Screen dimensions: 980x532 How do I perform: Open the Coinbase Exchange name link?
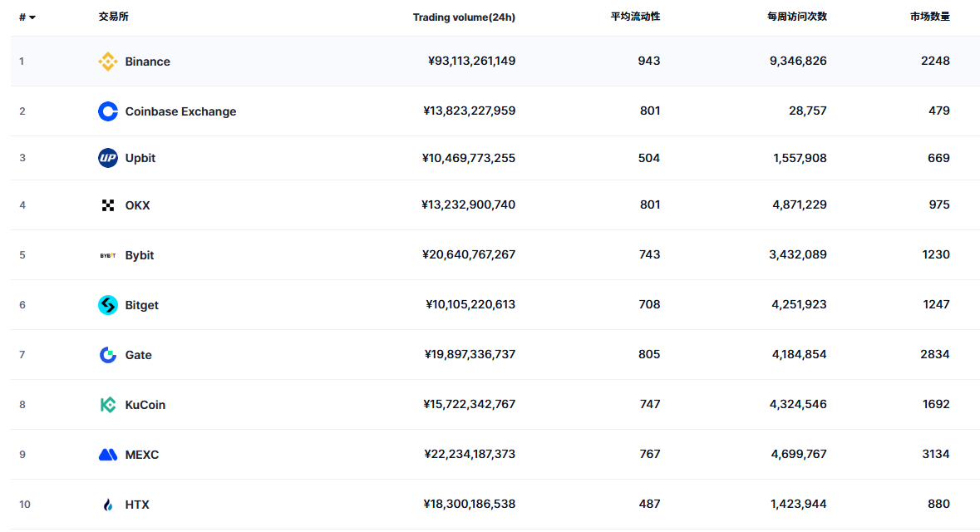pyautogui.click(x=180, y=111)
